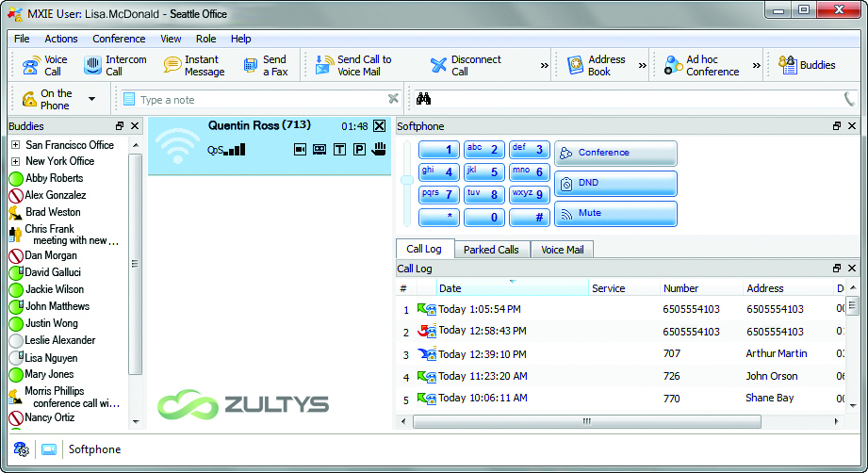Hold the call with hand icon
This screenshot has width=868, height=473.
coord(379,148)
